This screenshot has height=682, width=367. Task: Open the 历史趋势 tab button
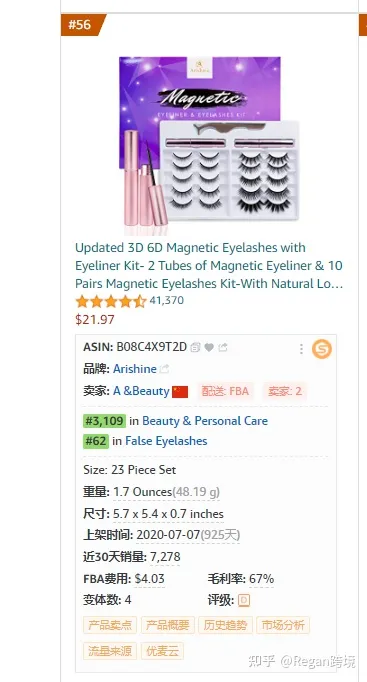[225, 625]
